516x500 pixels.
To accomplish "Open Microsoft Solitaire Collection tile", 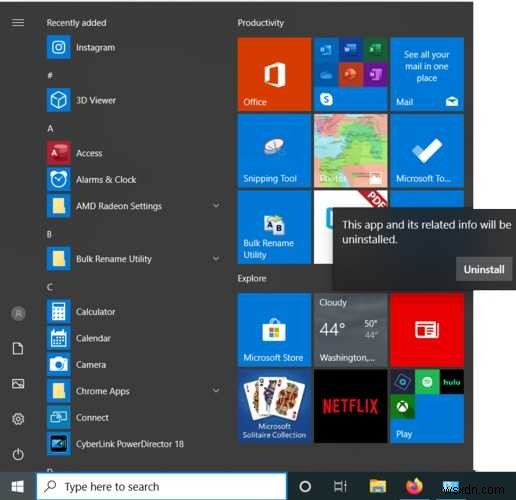I will 274,406.
